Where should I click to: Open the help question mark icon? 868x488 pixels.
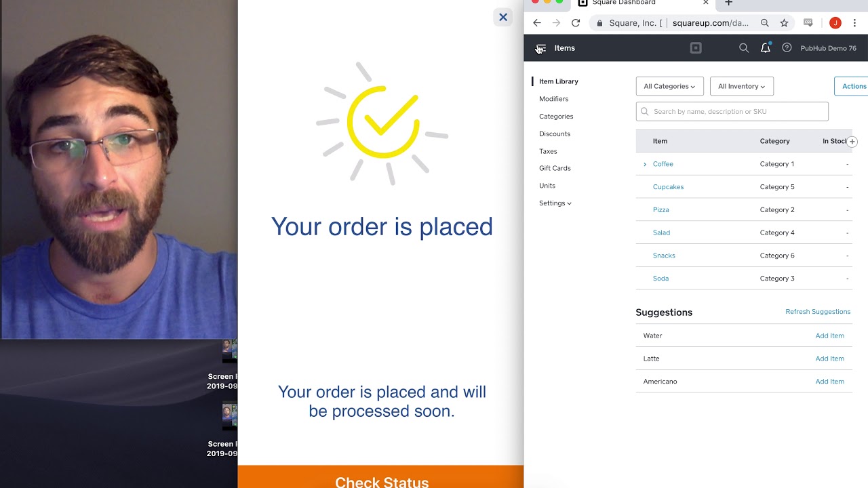787,48
